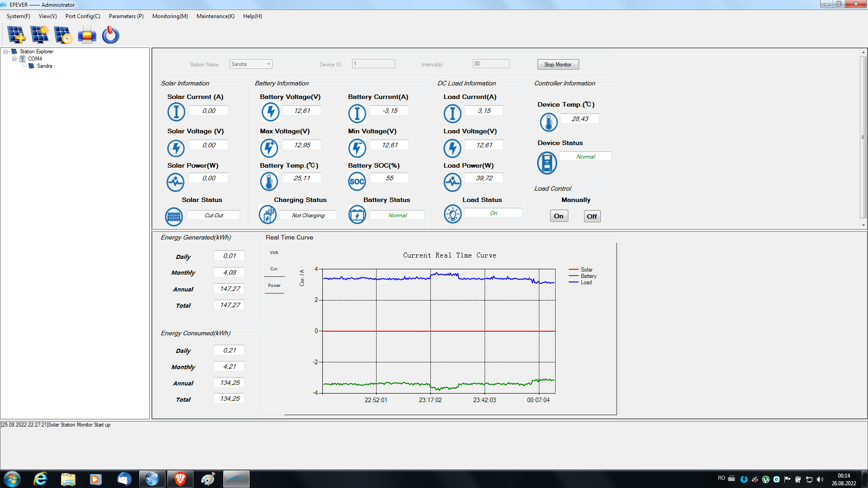Click the add solar station toolbar icon
Viewport: 868px width, 488px height.
coord(17,35)
